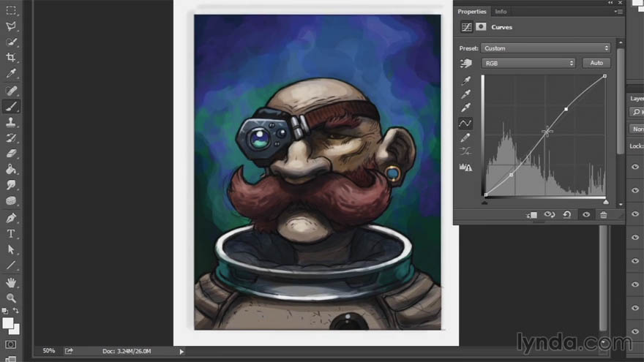Image resolution: width=644 pixels, height=362 pixels.
Task: Click the status bar share export icon
Action: pos(69,351)
